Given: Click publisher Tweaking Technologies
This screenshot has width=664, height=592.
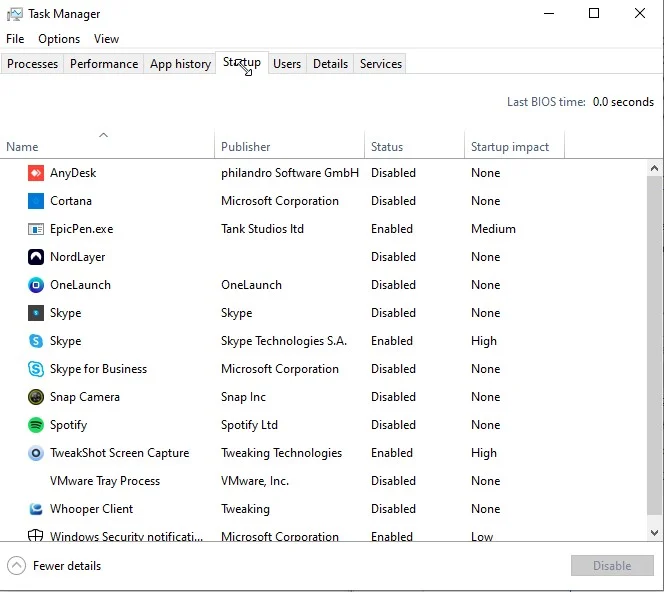Looking at the screenshot, I should click(x=281, y=453).
